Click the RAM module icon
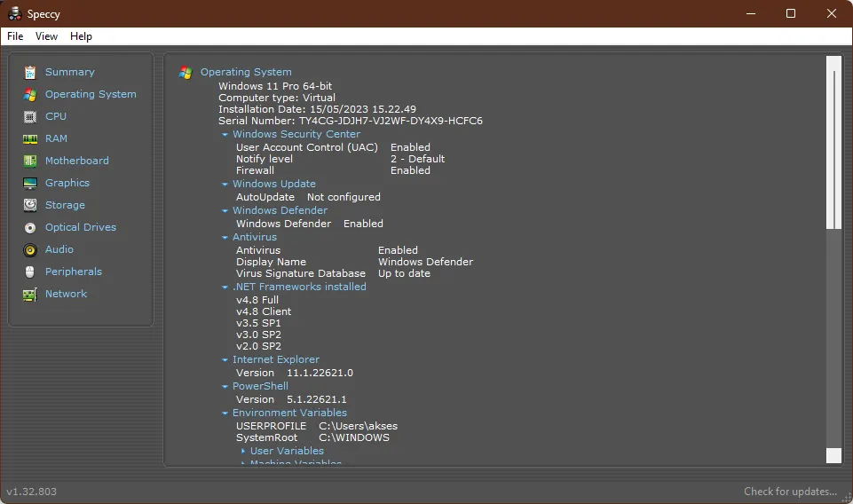This screenshot has width=853, height=504. [x=30, y=138]
